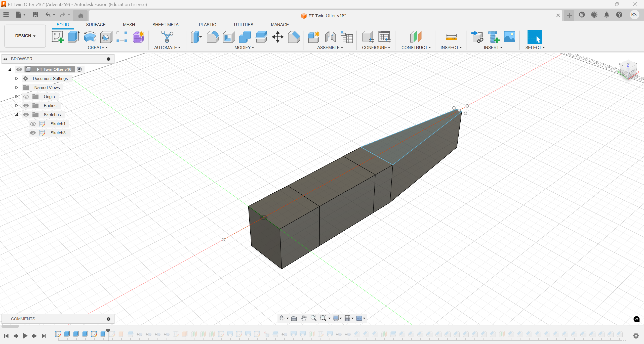This screenshot has width=644, height=344.
Task: Click the Save icon
Action: coord(35,15)
